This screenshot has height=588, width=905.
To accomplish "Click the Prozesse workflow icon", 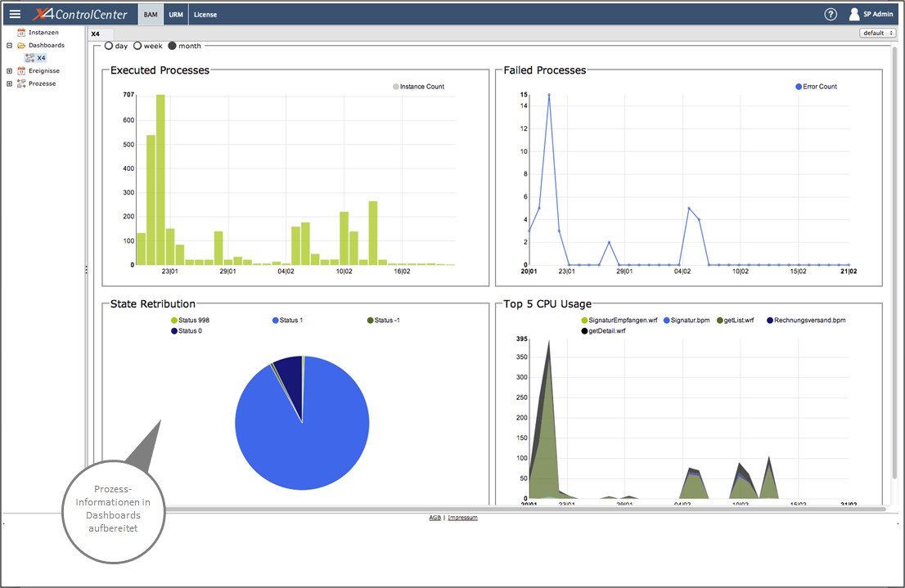I will click(x=21, y=83).
